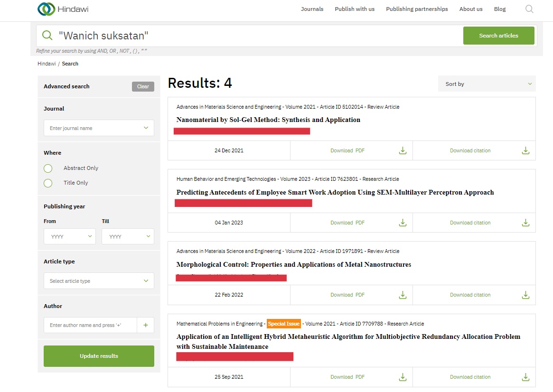Viewport: 553px width, 392px height.
Task: Expand the Select article type dropdown
Action: (x=99, y=281)
